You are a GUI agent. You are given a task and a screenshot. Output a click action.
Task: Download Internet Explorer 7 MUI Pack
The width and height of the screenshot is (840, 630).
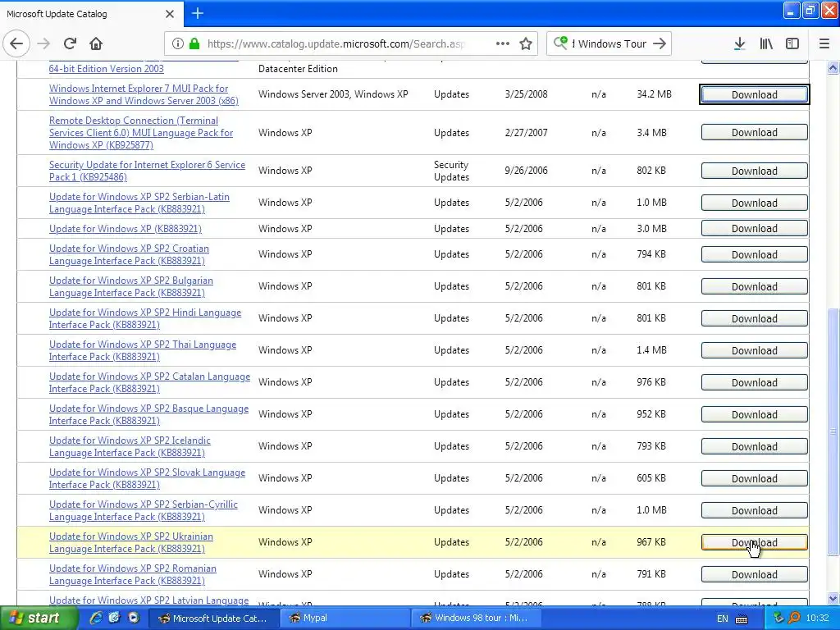point(754,95)
